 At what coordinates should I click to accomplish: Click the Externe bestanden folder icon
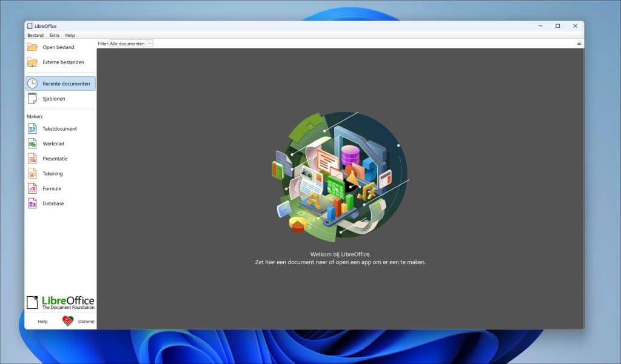(x=32, y=62)
